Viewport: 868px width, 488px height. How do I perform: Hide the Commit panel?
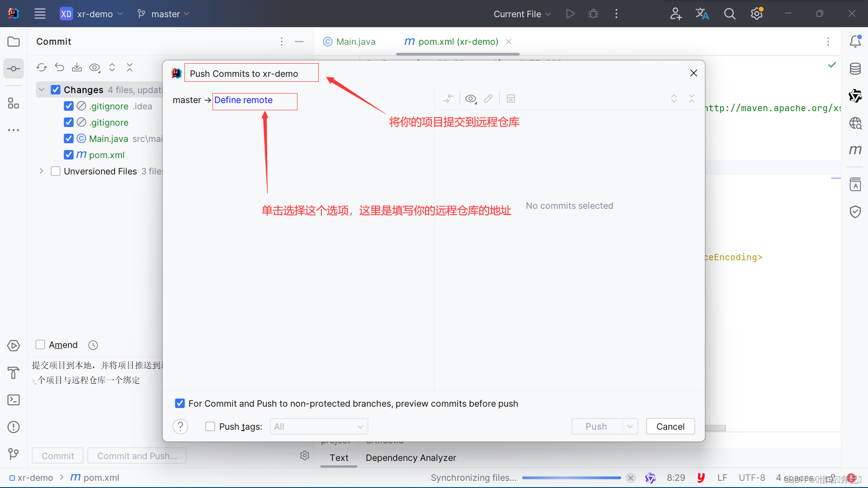[299, 42]
